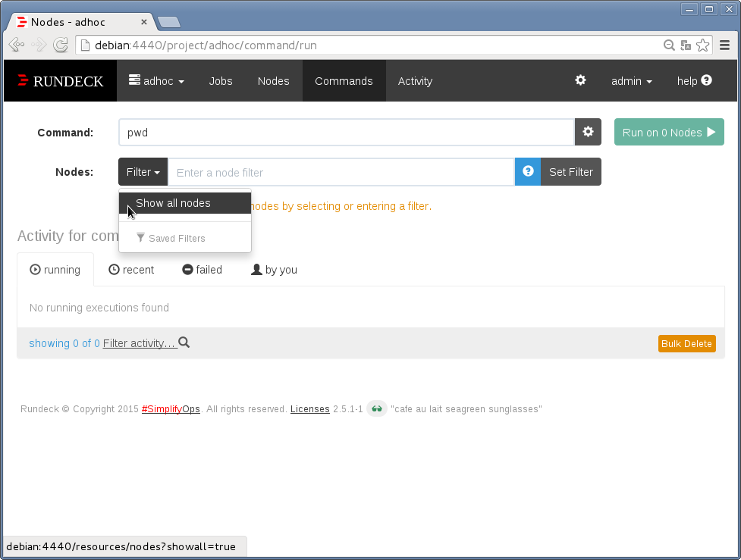Open a new browser tab
This screenshot has width=741, height=560.
click(168, 22)
